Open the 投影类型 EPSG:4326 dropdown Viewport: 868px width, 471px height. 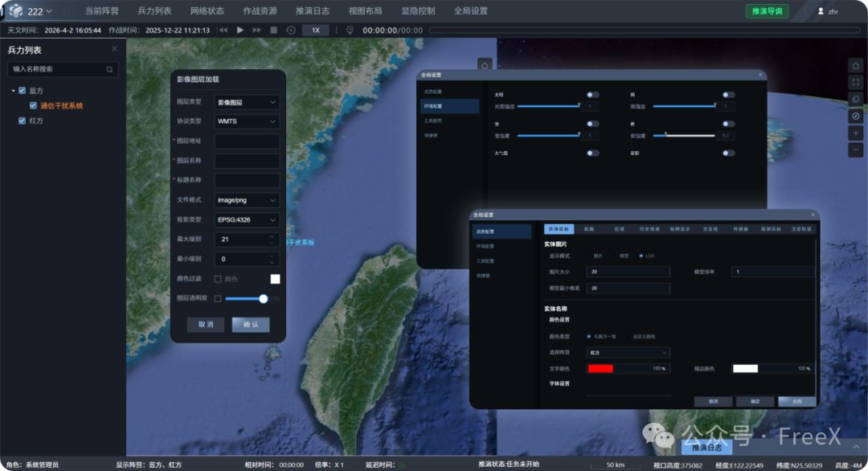(247, 219)
